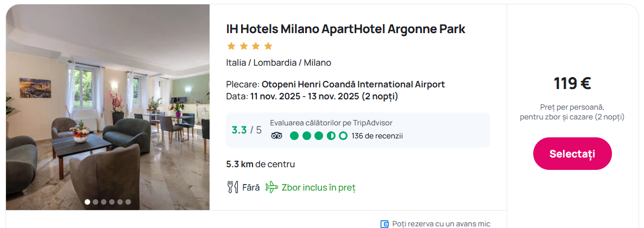Open the hotel lobby photo
This screenshot has width=644, height=228.
[x=108, y=107]
